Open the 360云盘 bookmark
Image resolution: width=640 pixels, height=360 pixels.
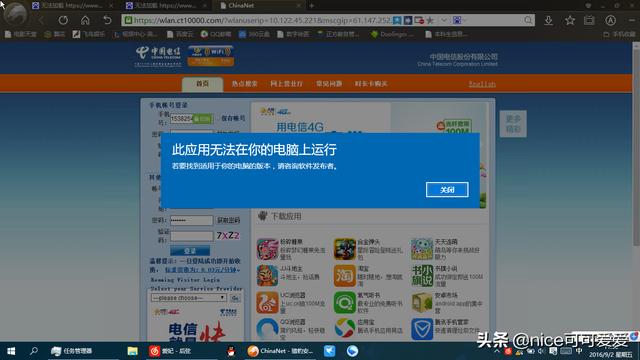(254, 34)
